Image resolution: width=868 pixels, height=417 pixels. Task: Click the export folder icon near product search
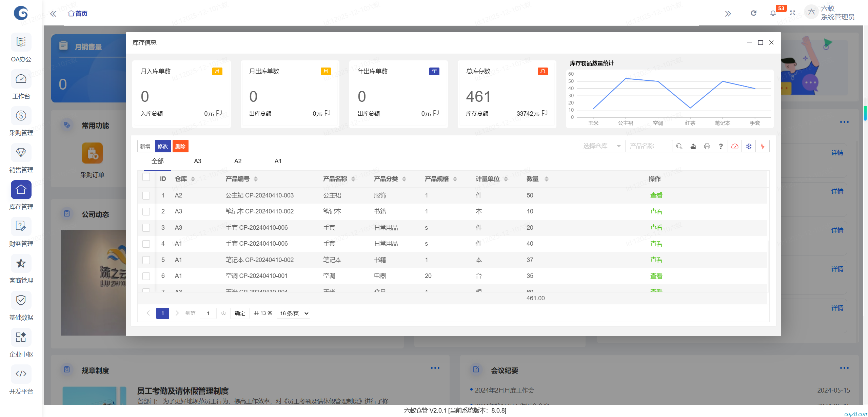693,146
